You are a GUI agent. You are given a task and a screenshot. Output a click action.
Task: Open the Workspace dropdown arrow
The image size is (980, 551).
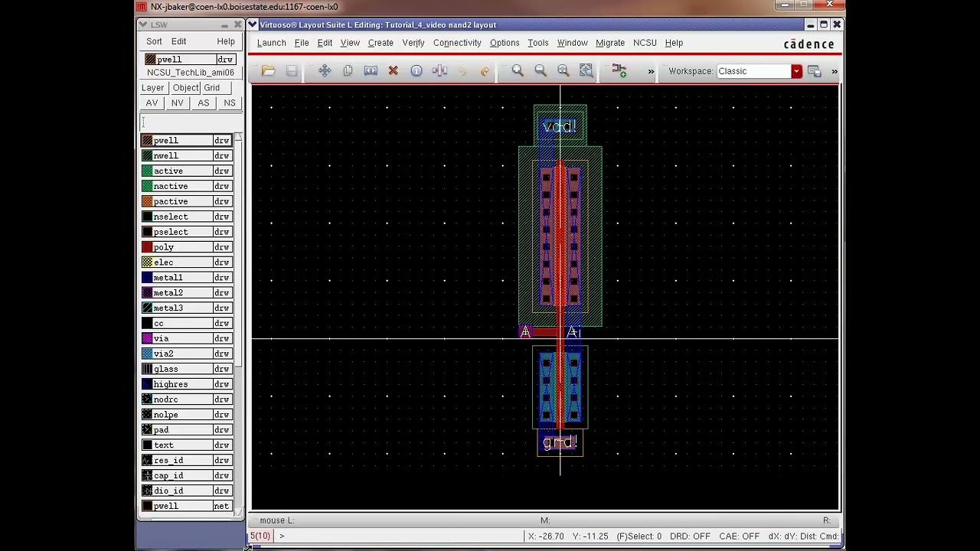pyautogui.click(x=796, y=71)
